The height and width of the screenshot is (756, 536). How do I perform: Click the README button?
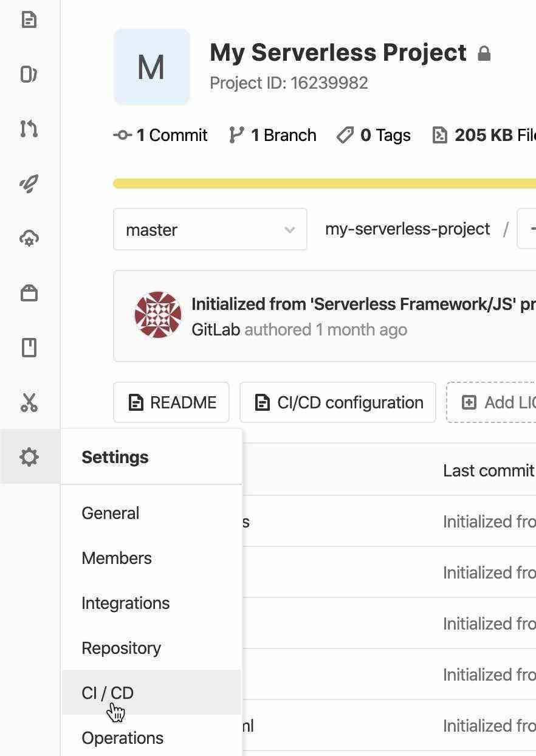171,402
